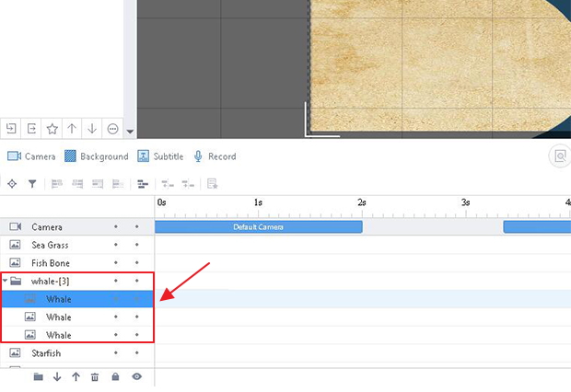Image resolution: width=571 pixels, height=392 pixels.
Task: Click the locate target crosshair icon
Action: pos(12,184)
